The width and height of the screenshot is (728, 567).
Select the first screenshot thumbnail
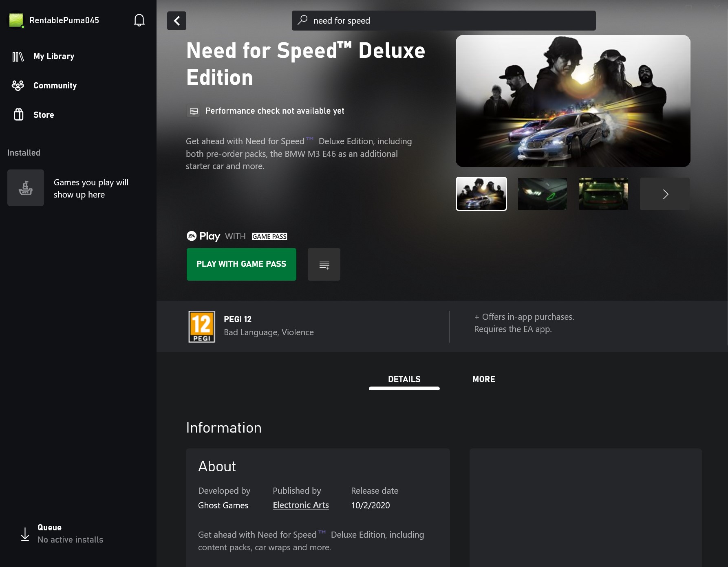click(x=481, y=194)
